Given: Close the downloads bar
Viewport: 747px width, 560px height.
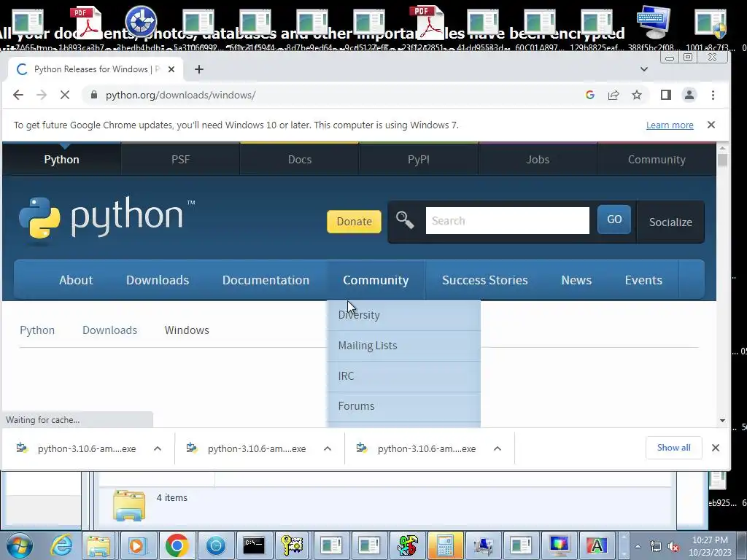Looking at the screenshot, I should 715,448.
